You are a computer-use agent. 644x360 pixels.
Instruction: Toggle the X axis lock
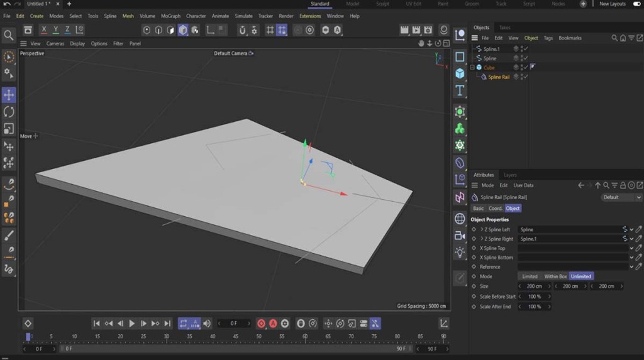click(44, 30)
